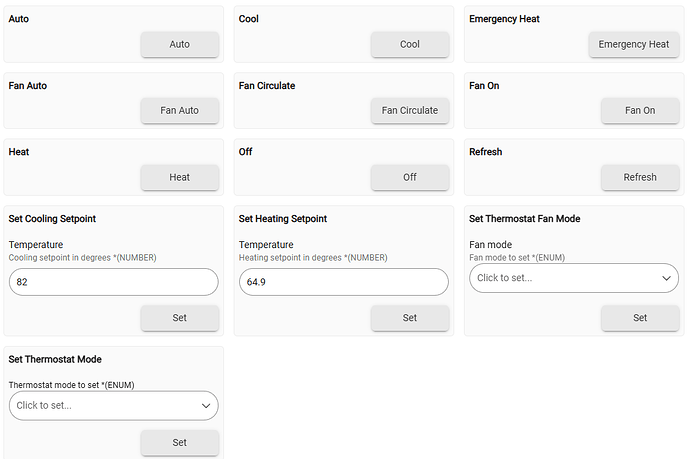Turn on the fan with Fan On

click(640, 110)
